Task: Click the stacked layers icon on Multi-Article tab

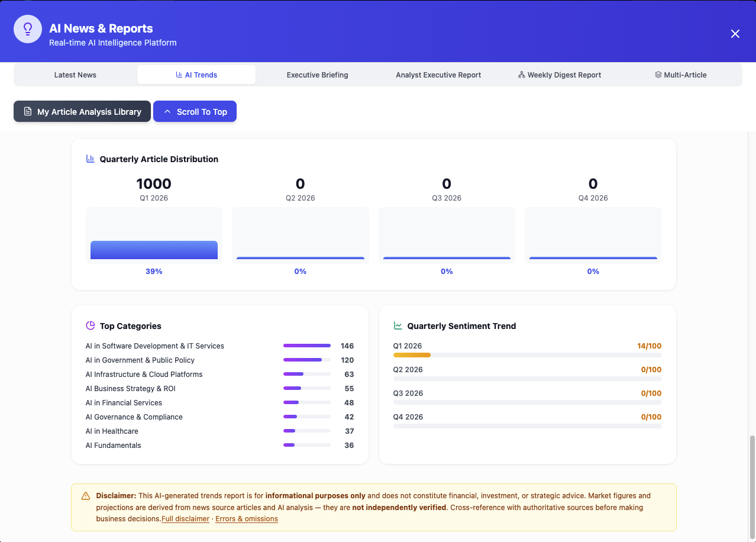Action: (x=658, y=75)
